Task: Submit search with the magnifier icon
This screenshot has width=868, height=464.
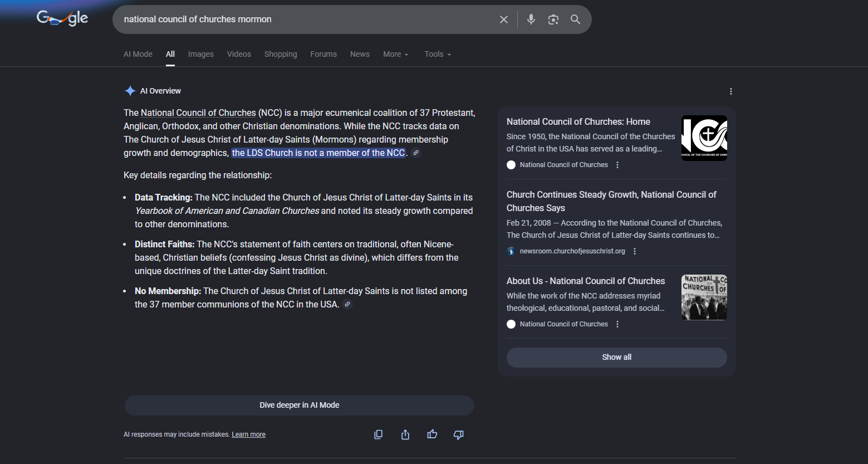Action: (576, 19)
